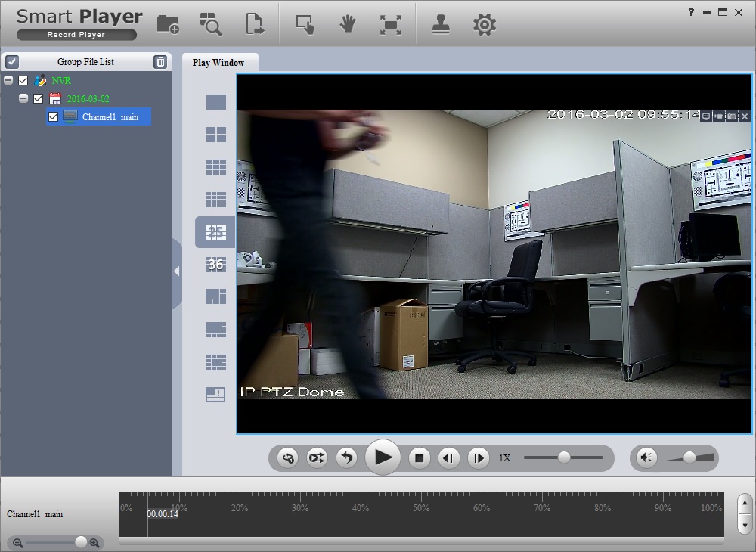
Task: Switch to four-window split layout
Action: pos(216,135)
